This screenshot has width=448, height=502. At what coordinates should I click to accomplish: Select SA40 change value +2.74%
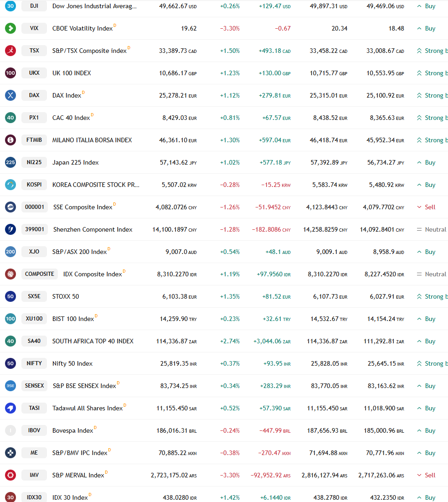tap(230, 342)
